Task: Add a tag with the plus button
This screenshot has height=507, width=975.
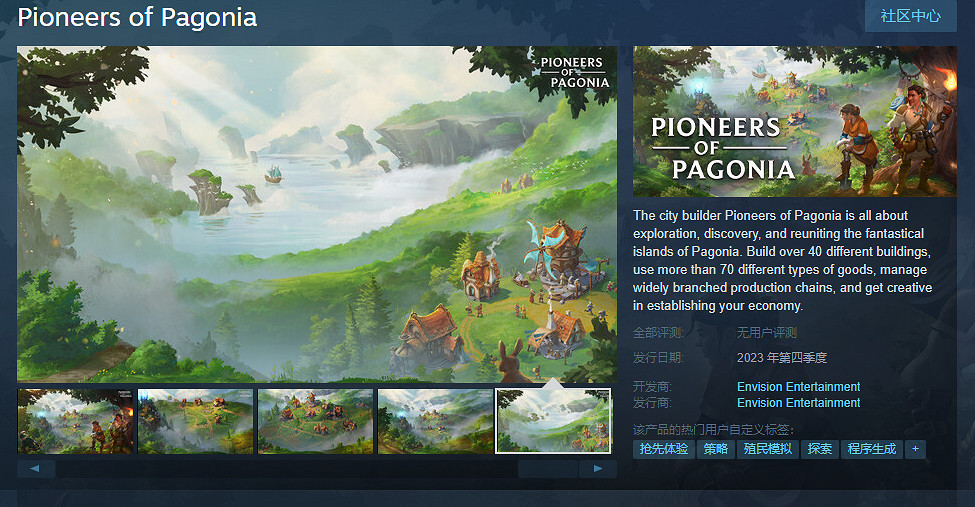Action: coord(915,449)
